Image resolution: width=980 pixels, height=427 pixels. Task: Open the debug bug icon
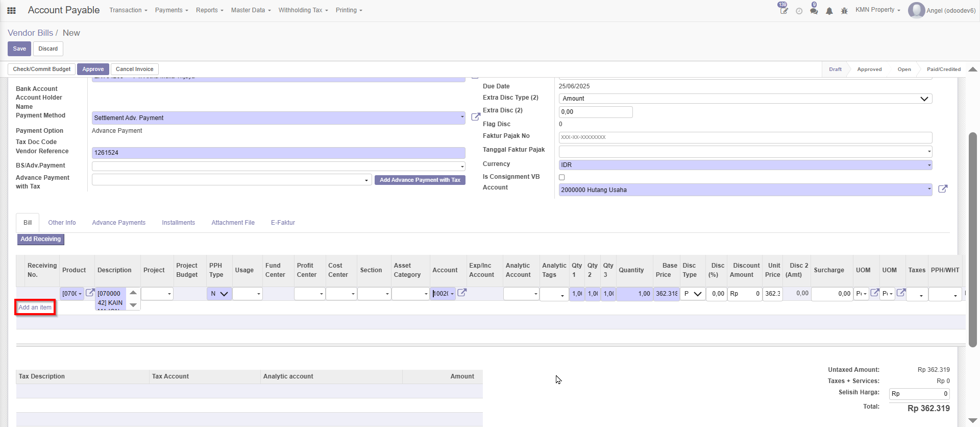844,11
